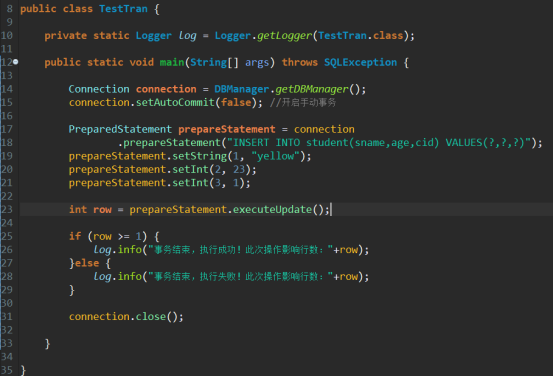
Task: Click the Chinese comment after setAutoCommit(false)
Action: pyautogui.click(x=303, y=102)
